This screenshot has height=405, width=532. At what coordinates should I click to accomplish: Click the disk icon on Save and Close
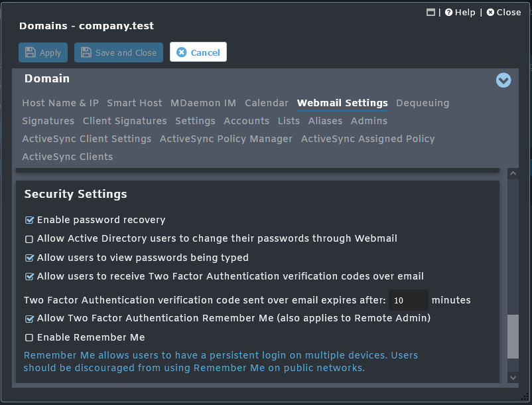point(86,52)
